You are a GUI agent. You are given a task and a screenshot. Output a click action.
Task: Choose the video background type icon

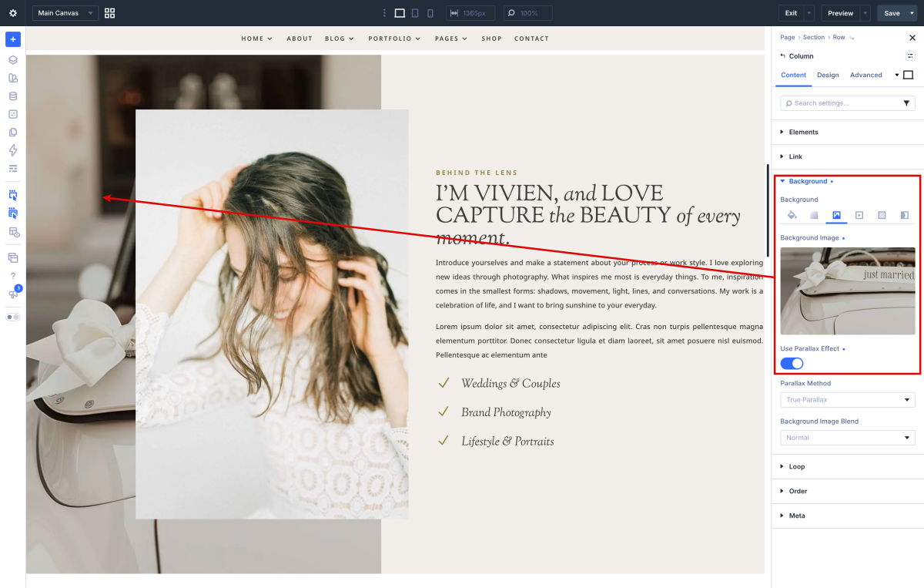(x=859, y=215)
